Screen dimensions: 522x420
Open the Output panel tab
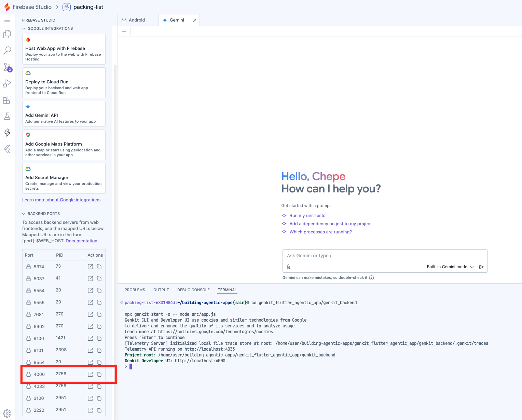[x=161, y=290]
